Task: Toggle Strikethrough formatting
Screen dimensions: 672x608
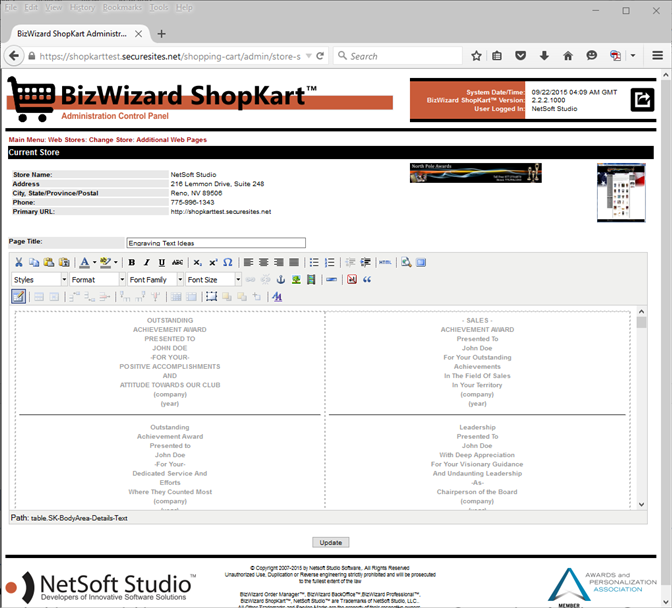Action: pyautogui.click(x=177, y=262)
